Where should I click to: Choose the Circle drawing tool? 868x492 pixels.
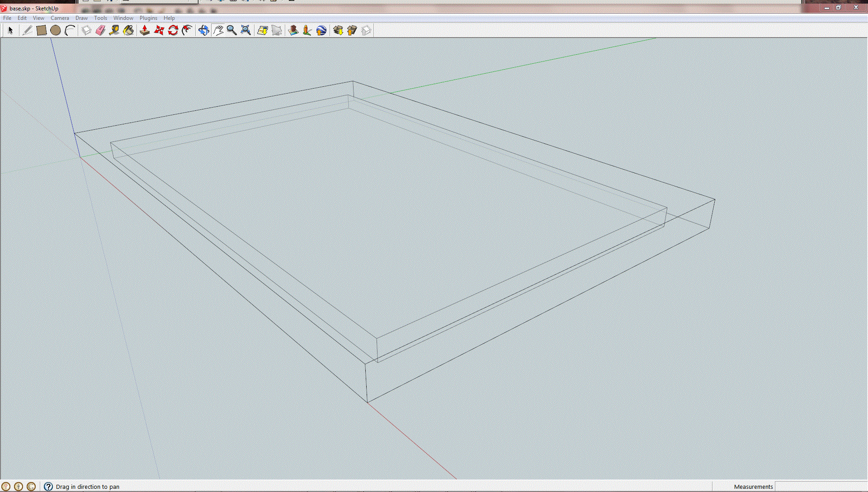pyautogui.click(x=56, y=30)
